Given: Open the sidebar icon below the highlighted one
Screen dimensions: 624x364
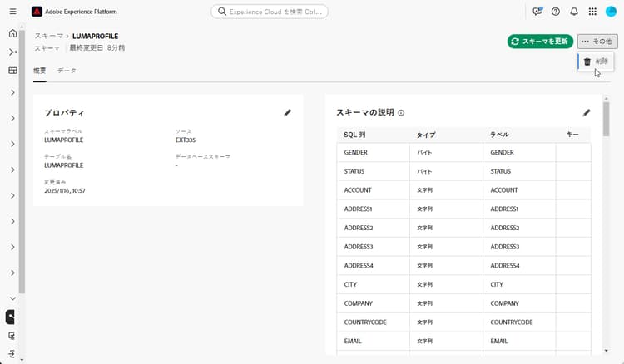Looking at the screenshot, I should pyautogui.click(x=12, y=336).
